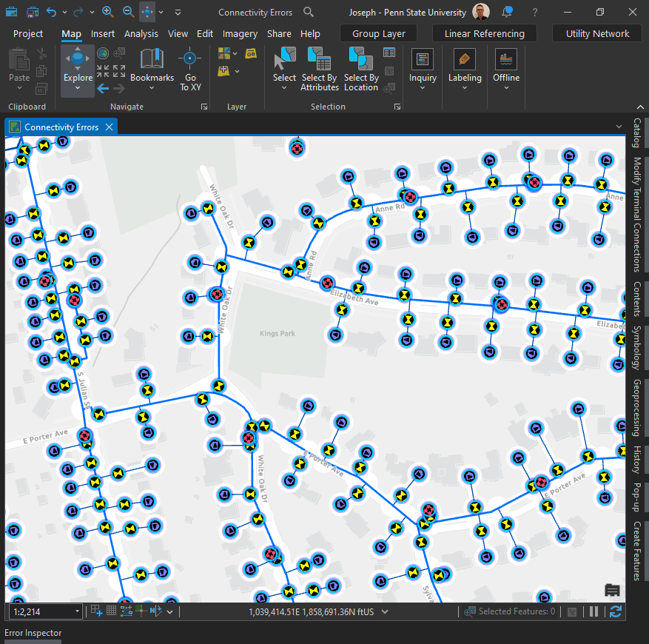Image resolution: width=649 pixels, height=644 pixels.
Task: Expand the Inquiry dropdown group
Action: (x=423, y=87)
